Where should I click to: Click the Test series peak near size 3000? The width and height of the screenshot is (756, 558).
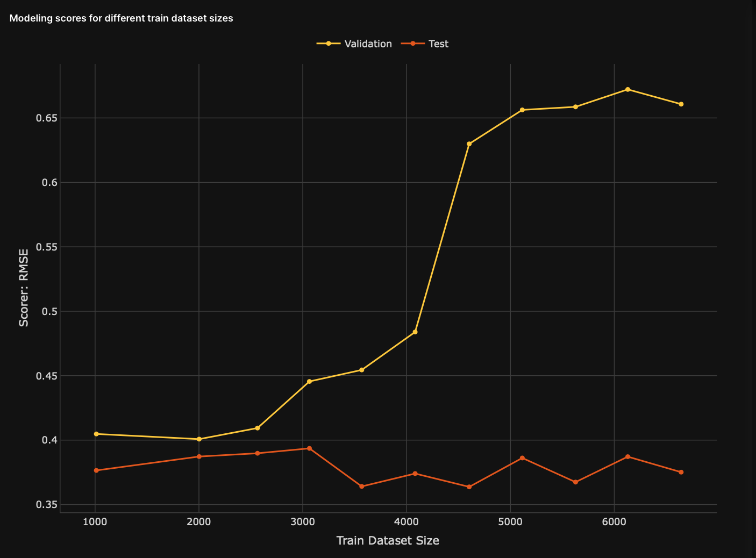point(309,448)
